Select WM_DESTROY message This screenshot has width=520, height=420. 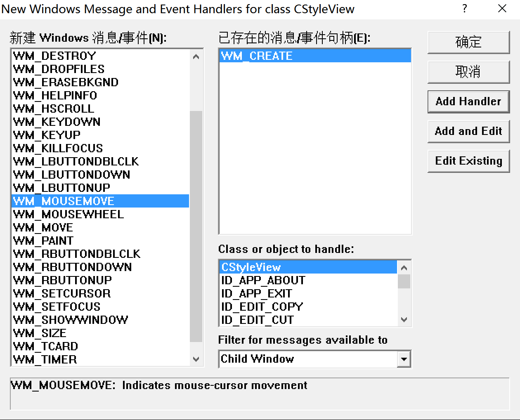tap(54, 56)
